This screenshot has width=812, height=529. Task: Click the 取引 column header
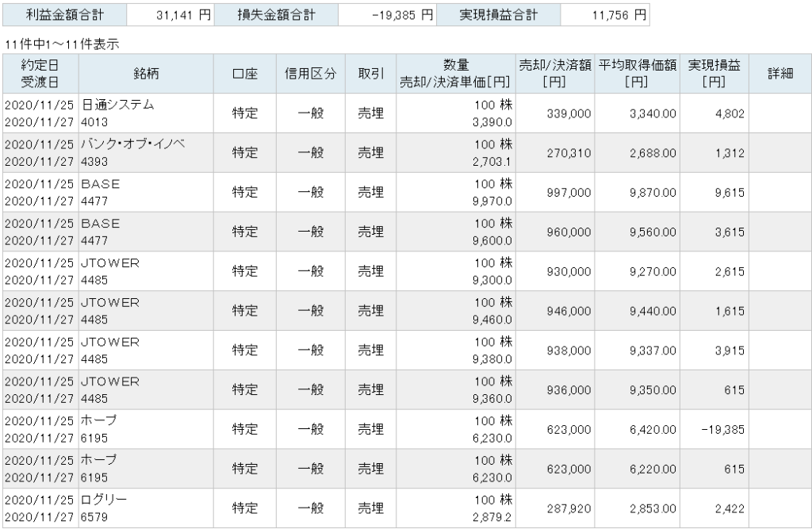pos(371,74)
